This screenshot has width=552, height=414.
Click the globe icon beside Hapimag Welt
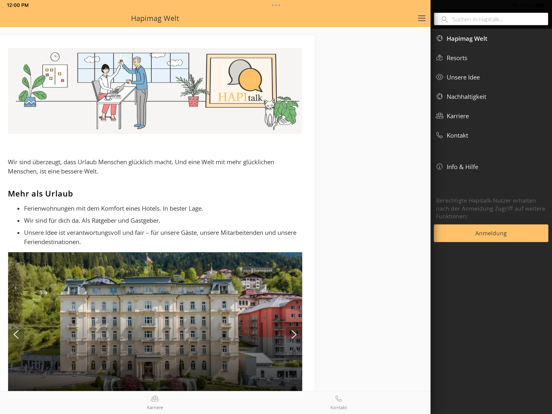(x=439, y=38)
